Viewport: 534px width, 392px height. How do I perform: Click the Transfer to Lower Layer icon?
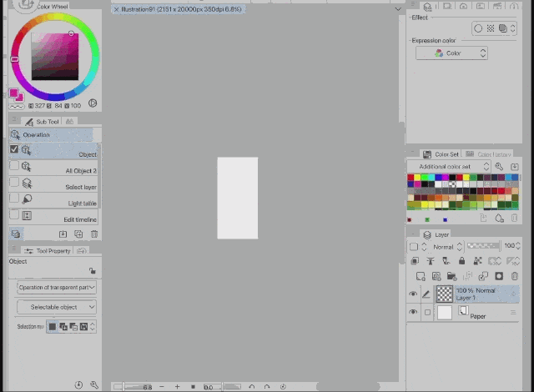point(467,276)
